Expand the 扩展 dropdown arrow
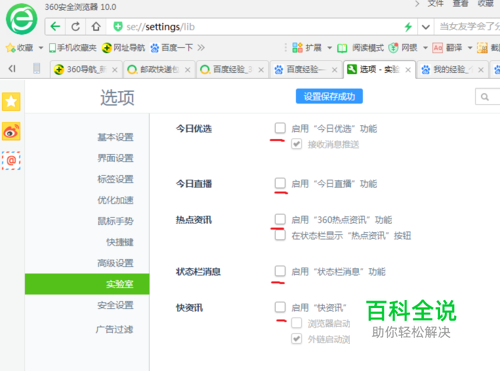Image resolution: width=500 pixels, height=371 pixels. (x=329, y=48)
